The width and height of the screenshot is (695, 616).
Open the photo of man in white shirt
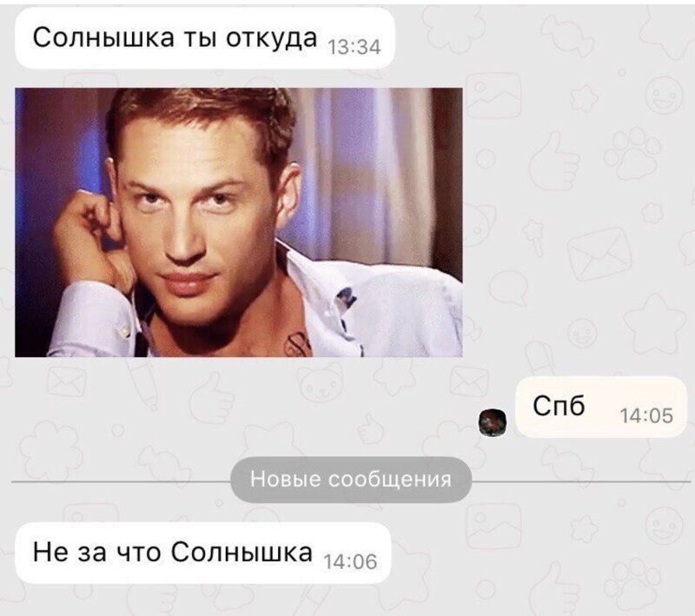click(238, 222)
